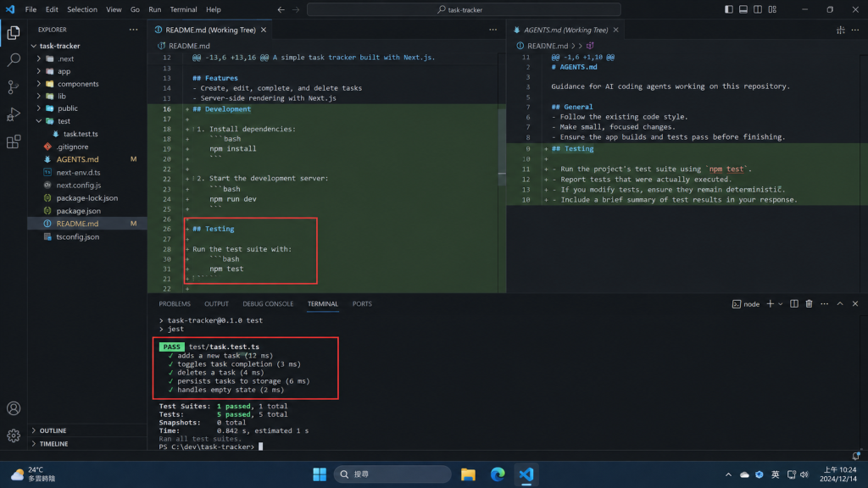Open the Explorer view in activity bar
Viewport: 868px width, 488px height.
[14, 33]
